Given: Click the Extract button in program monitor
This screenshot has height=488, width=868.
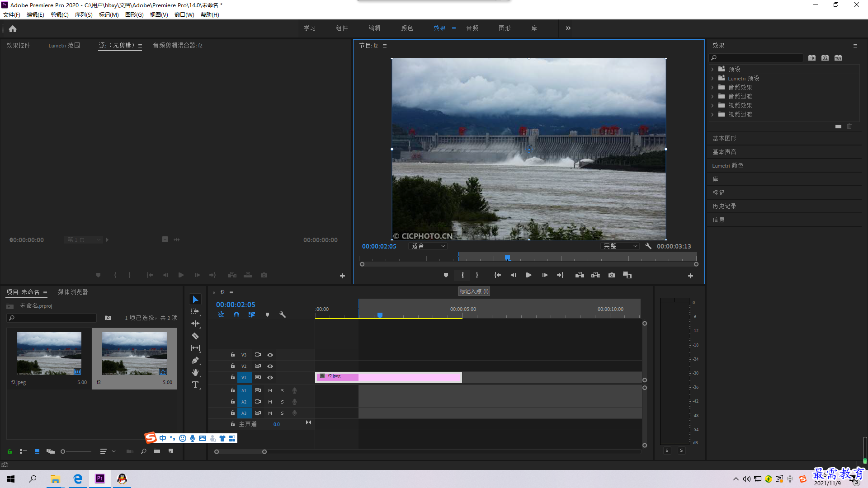Looking at the screenshot, I should pyautogui.click(x=595, y=275).
